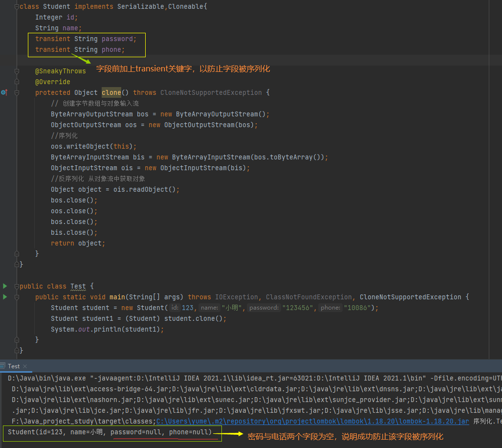The height and width of the screenshot is (448, 502).
Task: Collapse the public class Test block
Action: tap(17, 286)
